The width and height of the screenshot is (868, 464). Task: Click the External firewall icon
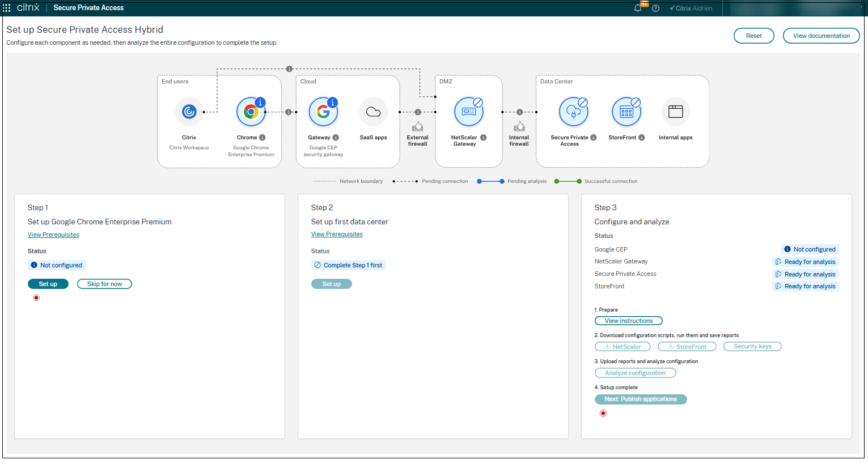418,126
